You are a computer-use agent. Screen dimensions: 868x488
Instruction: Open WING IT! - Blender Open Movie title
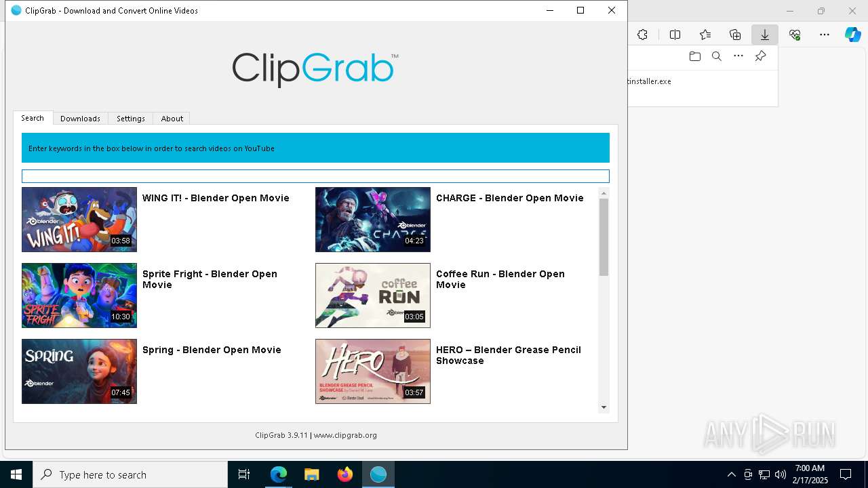pos(216,198)
